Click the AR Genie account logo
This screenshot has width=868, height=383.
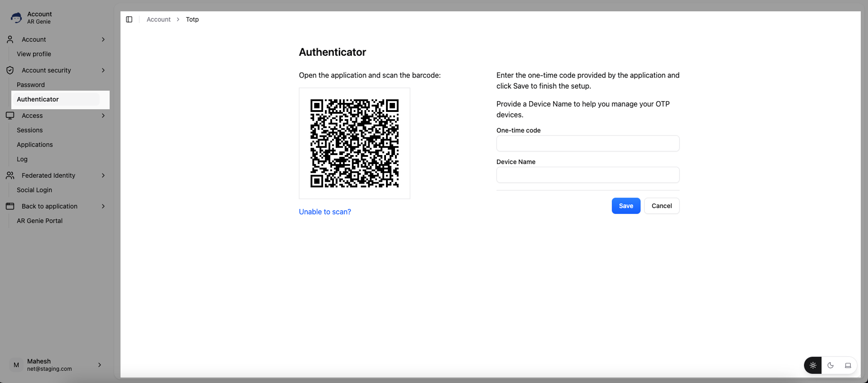tap(16, 18)
